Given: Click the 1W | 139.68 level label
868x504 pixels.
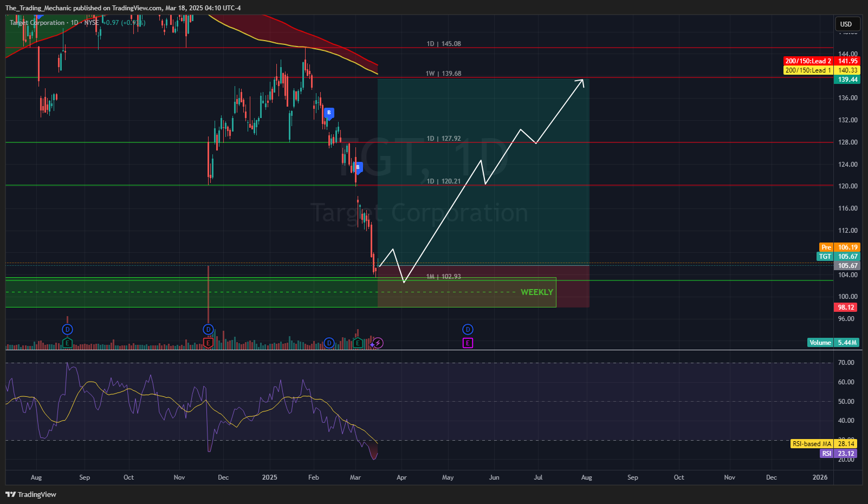Looking at the screenshot, I should click(443, 74).
